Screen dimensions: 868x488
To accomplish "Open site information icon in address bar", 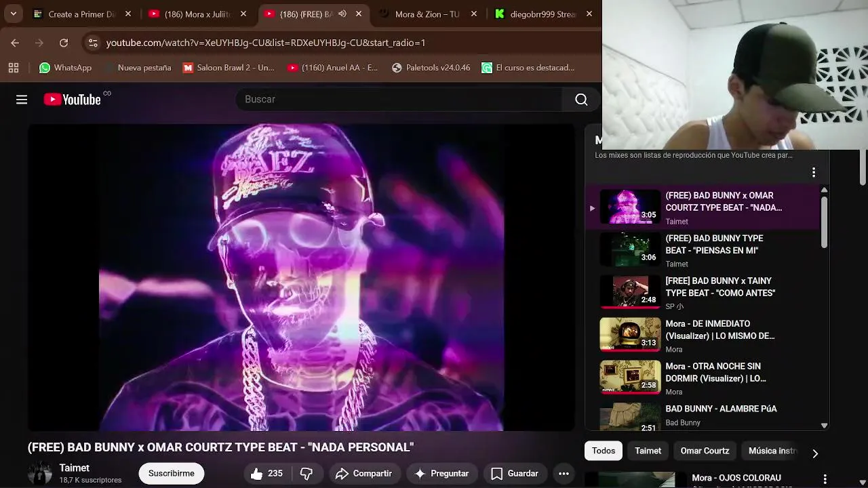I will [x=93, y=43].
